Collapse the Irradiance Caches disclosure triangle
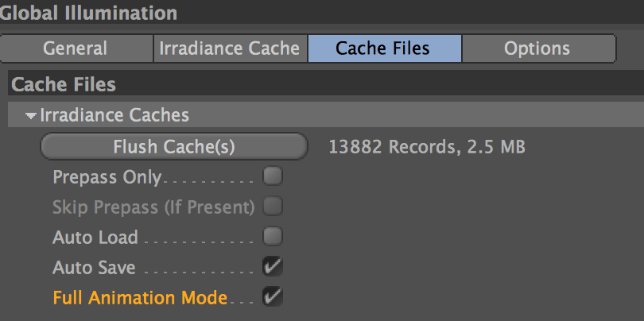 [x=30, y=116]
